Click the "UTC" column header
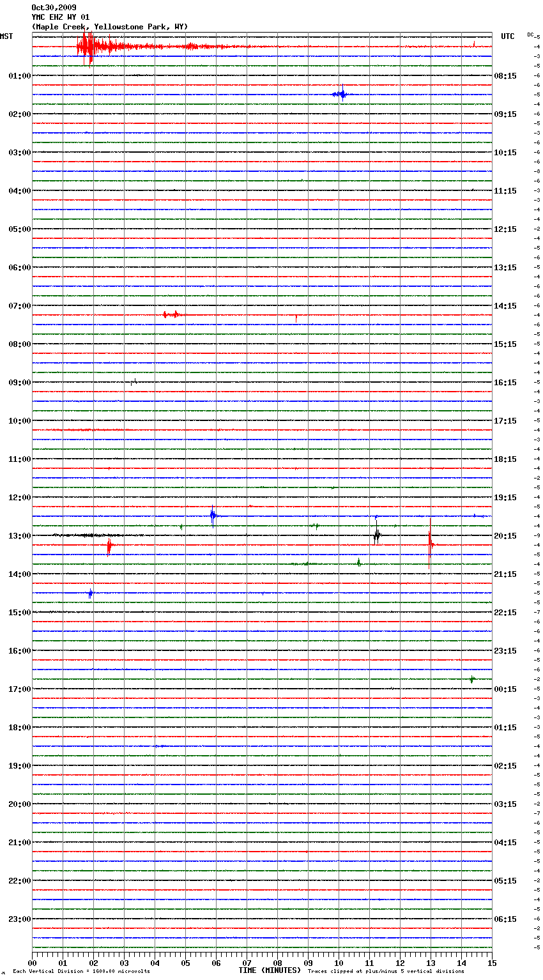 [508, 36]
